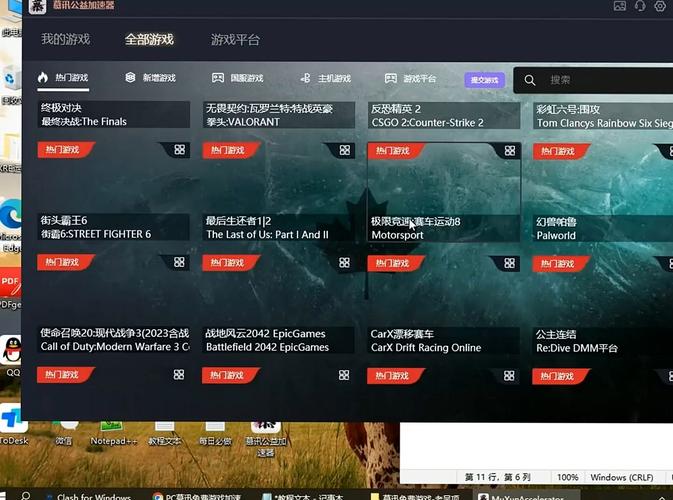Select 热门游戏 category with flame icon
The image size is (673, 500).
63,78
